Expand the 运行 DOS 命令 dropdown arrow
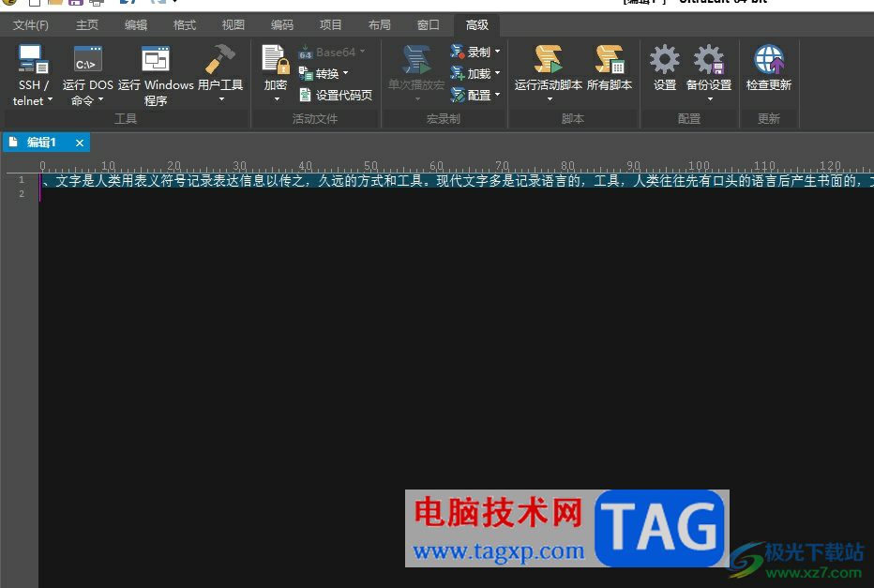Viewport: 874px width, 588px height. pos(100,100)
